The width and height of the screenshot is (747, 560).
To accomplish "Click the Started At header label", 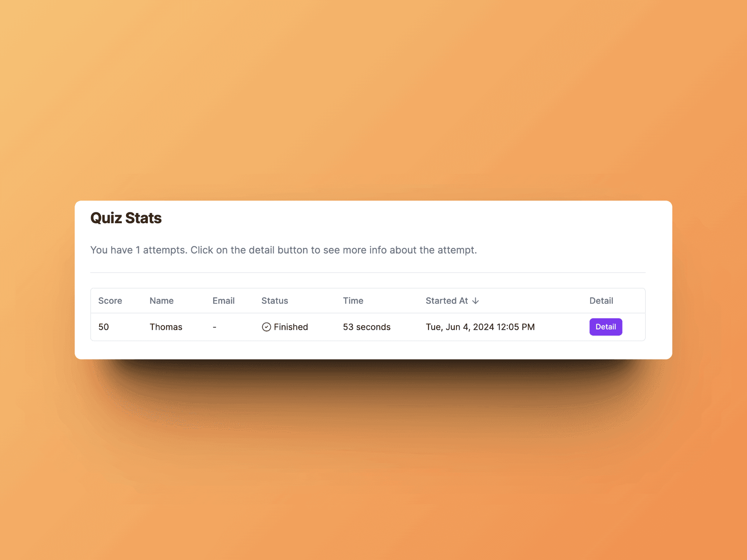I will 447,301.
